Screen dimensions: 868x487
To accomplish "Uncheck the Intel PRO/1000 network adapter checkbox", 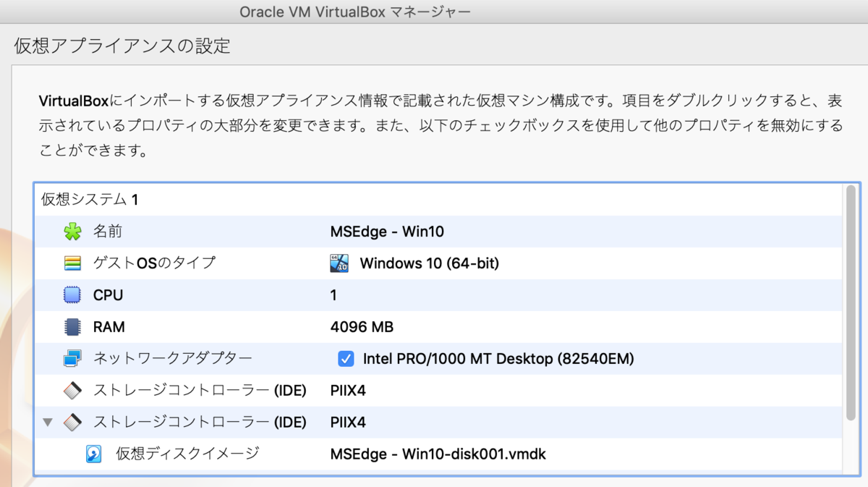I will [x=346, y=358].
